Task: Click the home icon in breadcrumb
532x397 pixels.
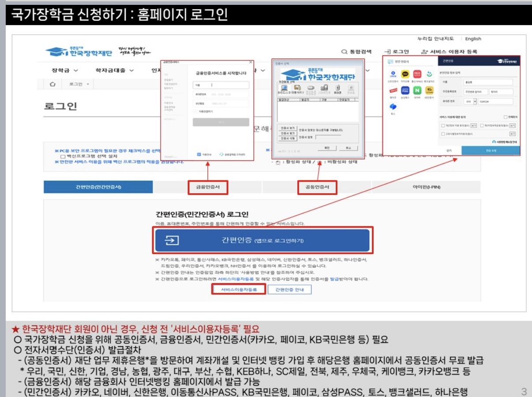Action: pos(53,84)
